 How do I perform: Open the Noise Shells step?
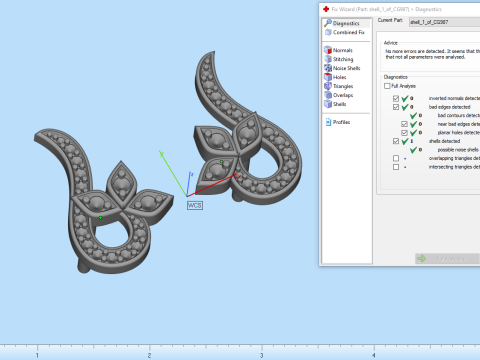tap(342, 68)
